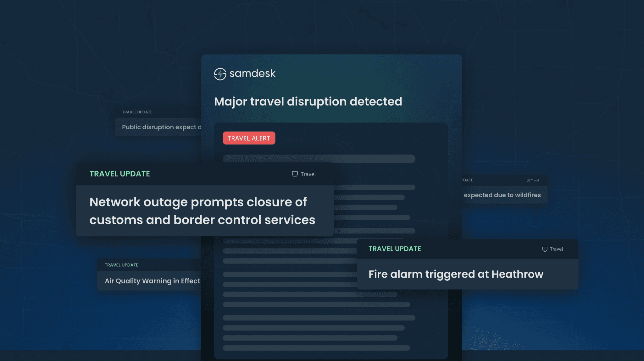Open the Major travel disruption detected alert

coord(308,101)
